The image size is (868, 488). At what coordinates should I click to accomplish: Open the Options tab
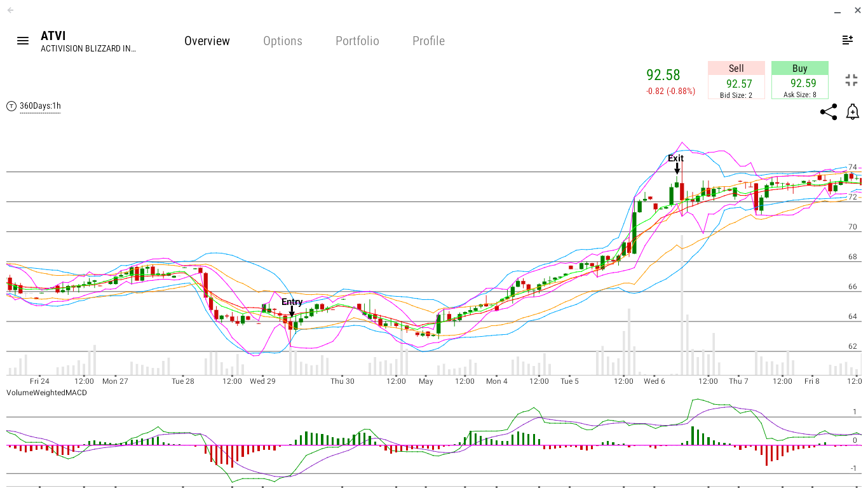283,41
